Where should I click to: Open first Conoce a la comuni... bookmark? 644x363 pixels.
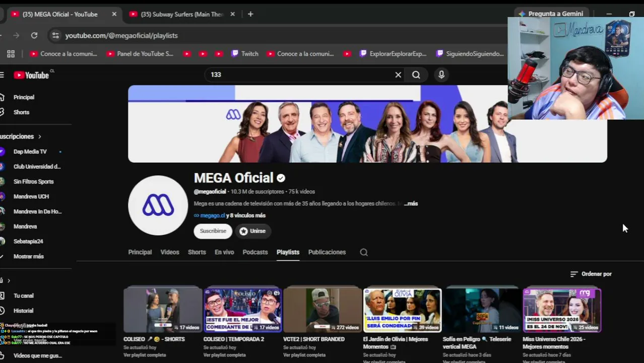tap(63, 53)
